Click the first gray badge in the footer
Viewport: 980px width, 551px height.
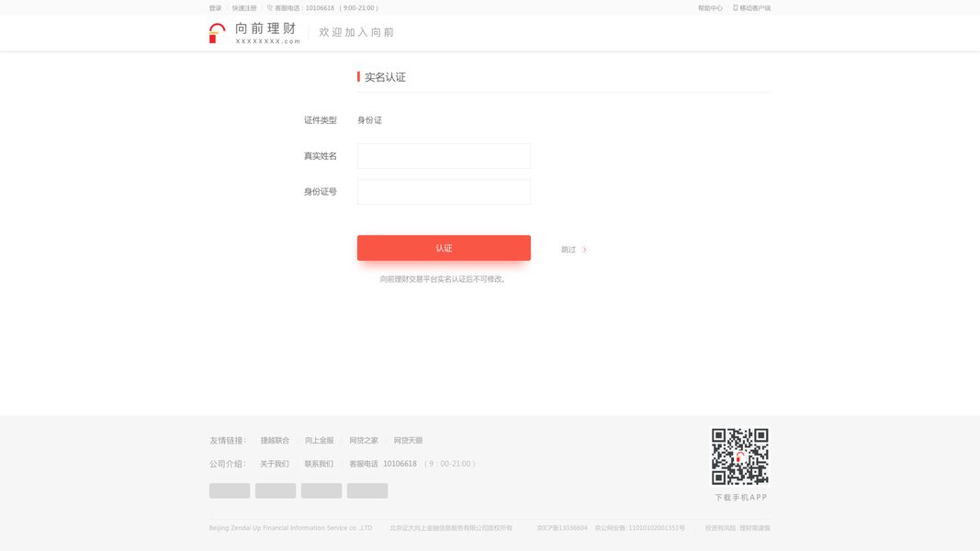pyautogui.click(x=230, y=490)
